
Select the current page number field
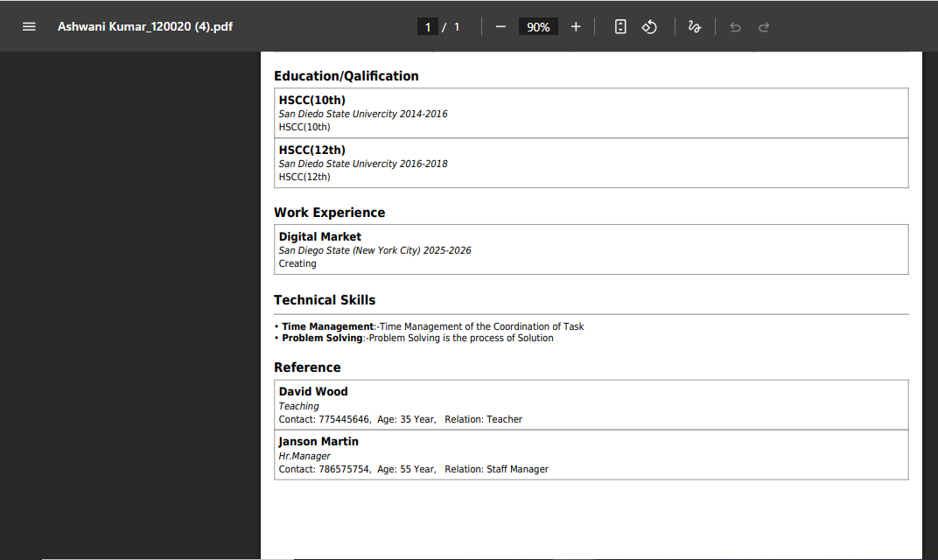[x=428, y=27]
